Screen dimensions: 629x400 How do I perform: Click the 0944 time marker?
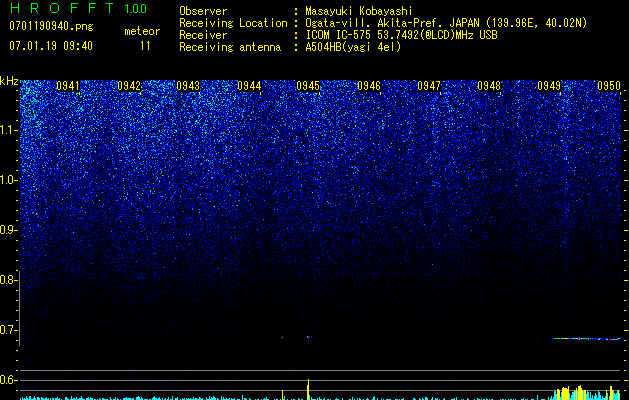click(249, 86)
